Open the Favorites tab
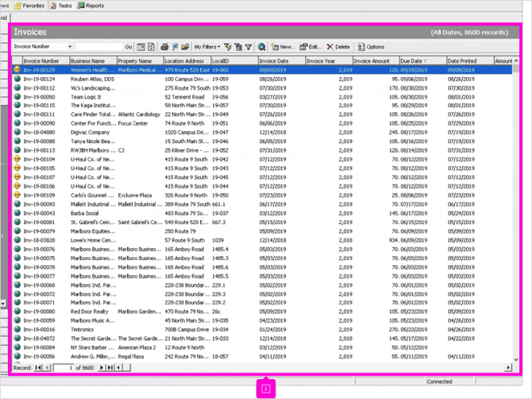This screenshot has width=532, height=399. point(29,6)
